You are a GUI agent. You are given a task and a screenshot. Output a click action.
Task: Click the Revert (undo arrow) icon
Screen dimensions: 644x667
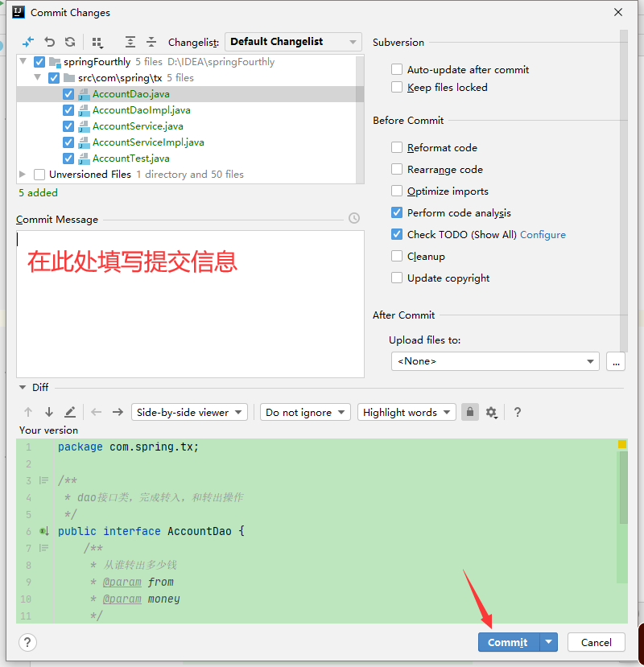pos(49,42)
